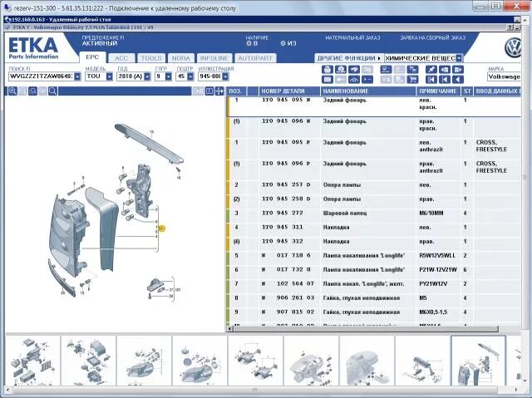Click the ПОИСК FI VIN input field
Image resolution: width=532 pixels, height=398 pixels.
point(42,76)
